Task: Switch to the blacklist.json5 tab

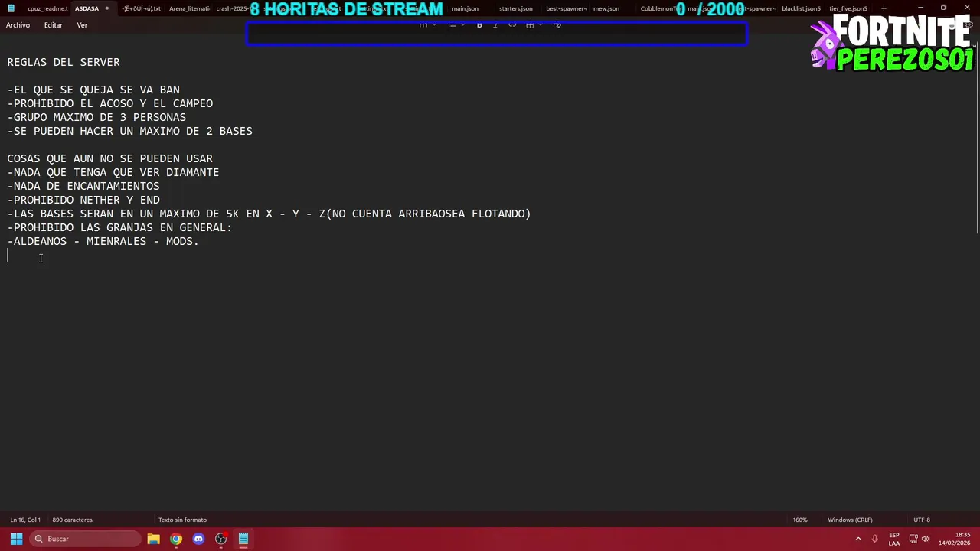Action: coord(801,8)
